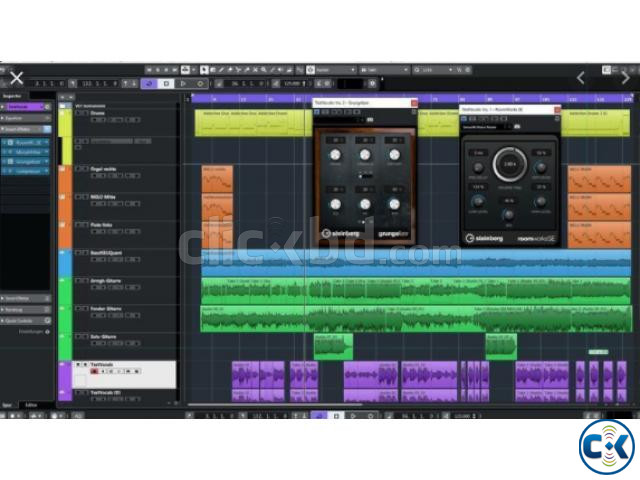
Task: Go to the next image
Action: [625, 77]
